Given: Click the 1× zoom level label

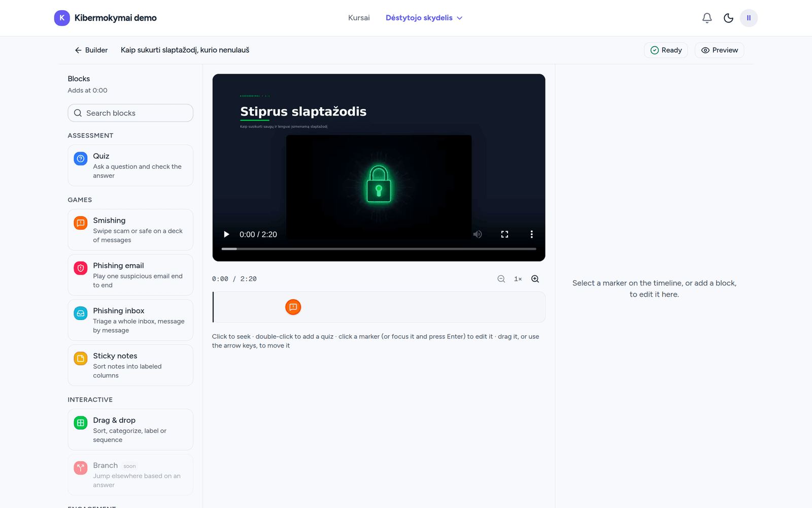Looking at the screenshot, I should point(518,279).
